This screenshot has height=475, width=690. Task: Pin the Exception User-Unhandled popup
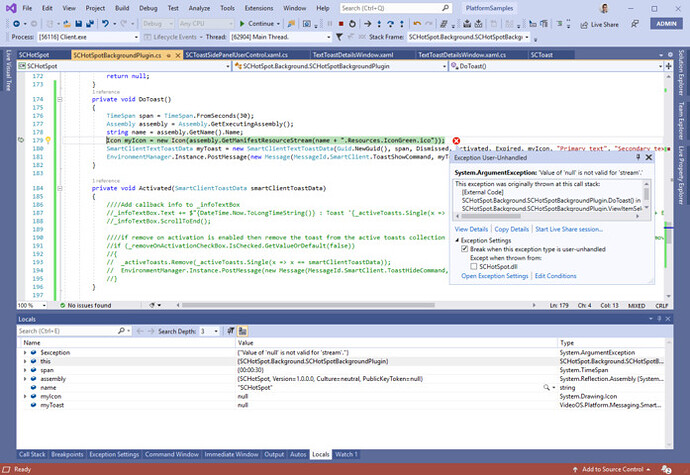point(636,157)
